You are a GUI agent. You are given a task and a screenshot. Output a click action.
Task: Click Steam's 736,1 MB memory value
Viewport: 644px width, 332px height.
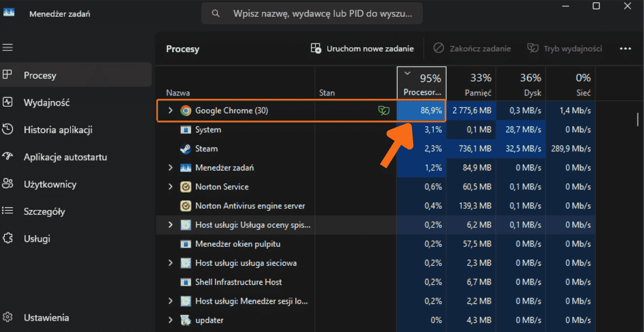475,149
